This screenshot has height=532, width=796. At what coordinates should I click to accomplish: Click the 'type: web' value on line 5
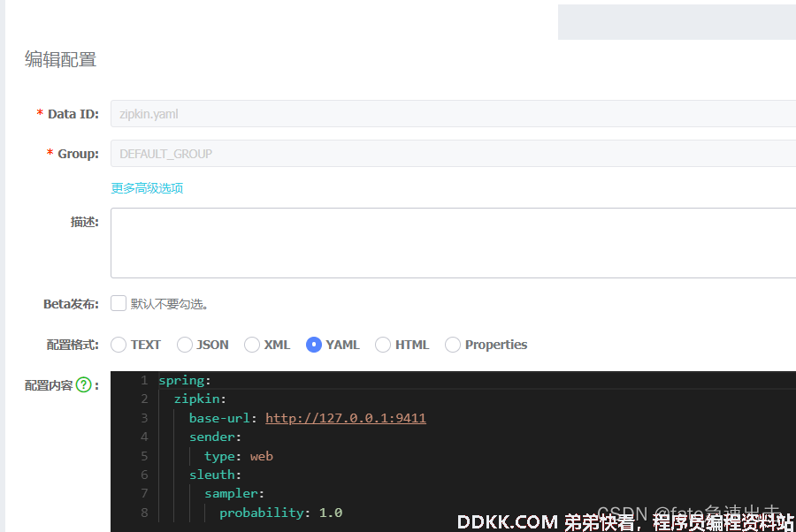(x=262, y=456)
